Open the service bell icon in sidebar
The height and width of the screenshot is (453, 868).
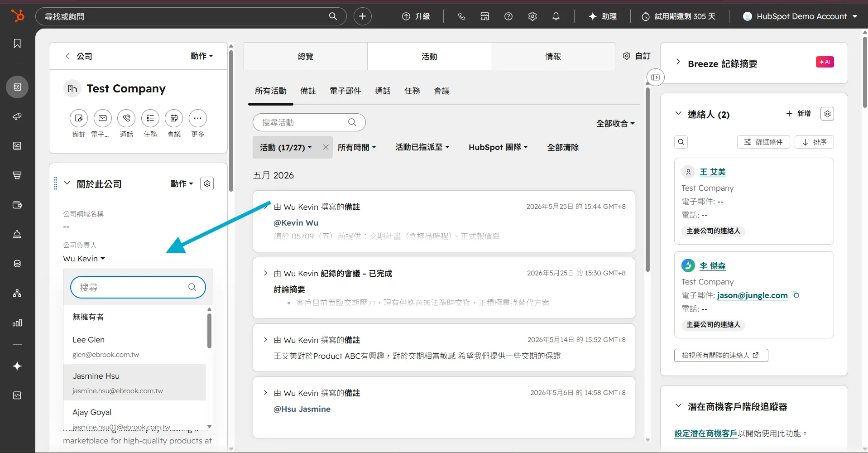point(17,234)
